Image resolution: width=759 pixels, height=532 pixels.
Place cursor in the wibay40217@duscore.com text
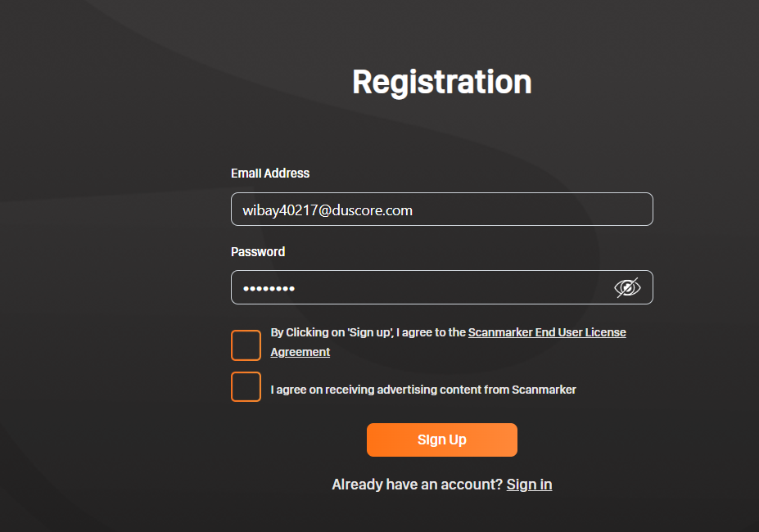pos(328,210)
